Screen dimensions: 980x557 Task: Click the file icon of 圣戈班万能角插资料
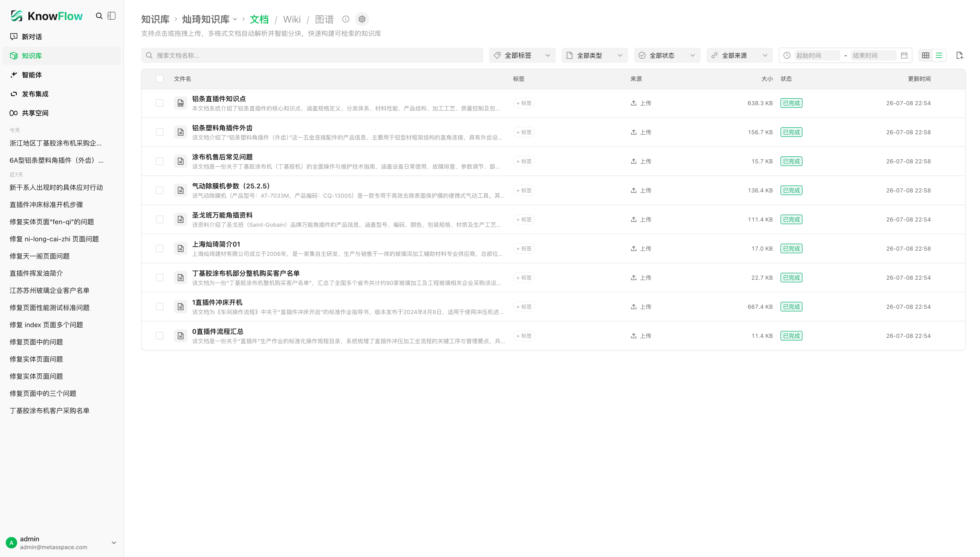pyautogui.click(x=180, y=220)
